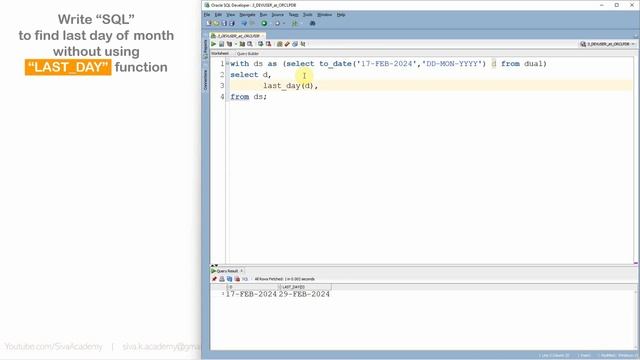640x360 pixels.
Task: Close the DEVUSER worksheet document tab
Action: point(263,36)
